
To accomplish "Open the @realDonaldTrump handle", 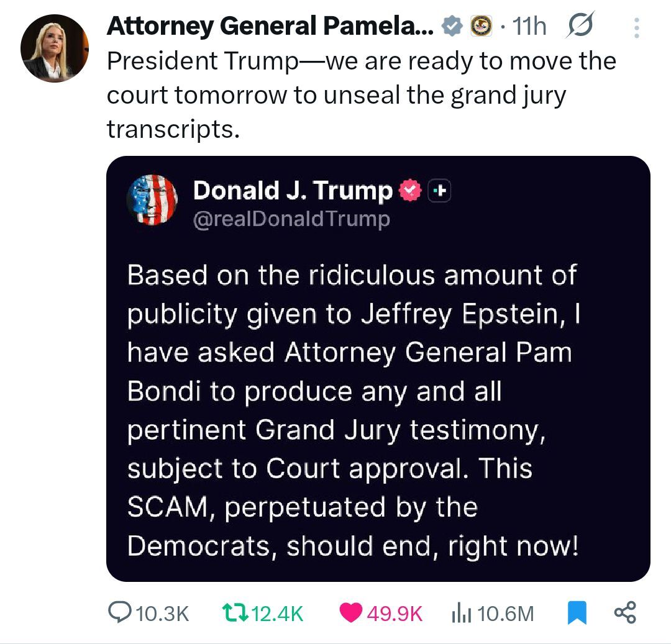I will [x=291, y=219].
